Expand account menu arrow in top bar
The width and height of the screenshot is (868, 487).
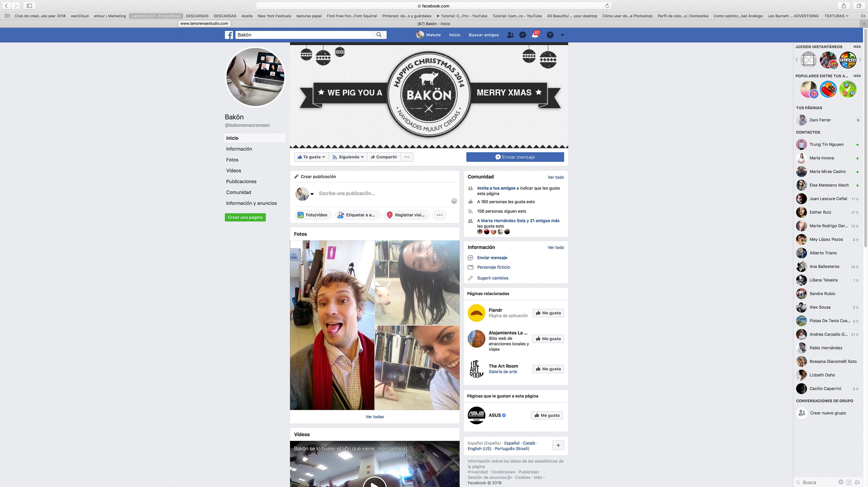562,35
